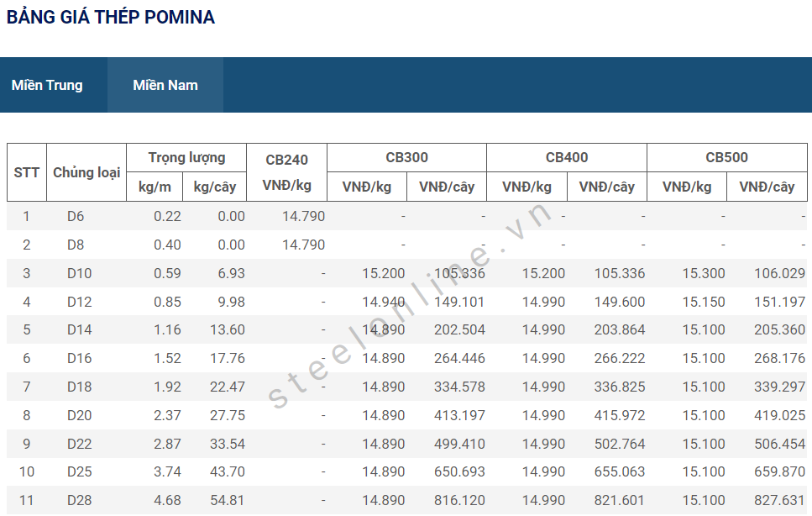Select CB300 price 149.101 in D12 row
Screen dimensions: 812x516
click(459, 302)
